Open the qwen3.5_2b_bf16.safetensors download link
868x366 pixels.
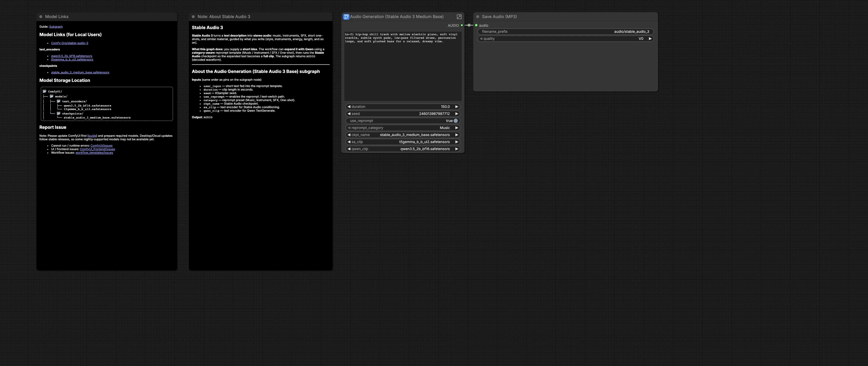click(72, 56)
